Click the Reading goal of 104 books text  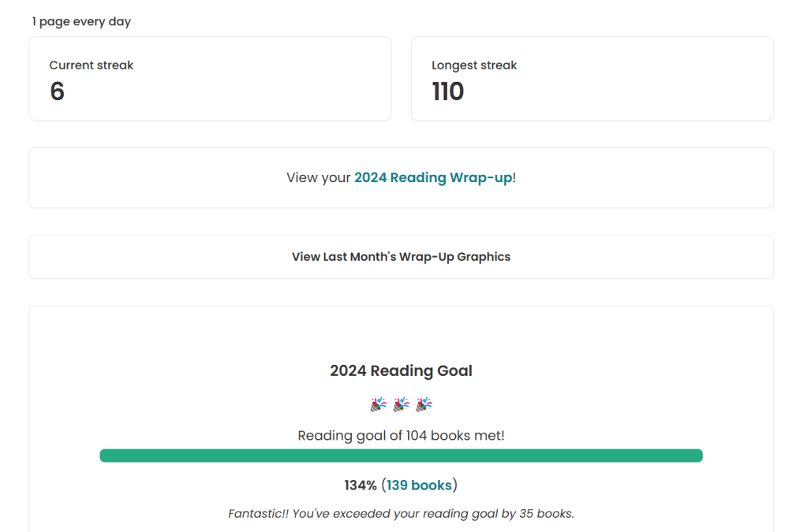click(x=401, y=435)
